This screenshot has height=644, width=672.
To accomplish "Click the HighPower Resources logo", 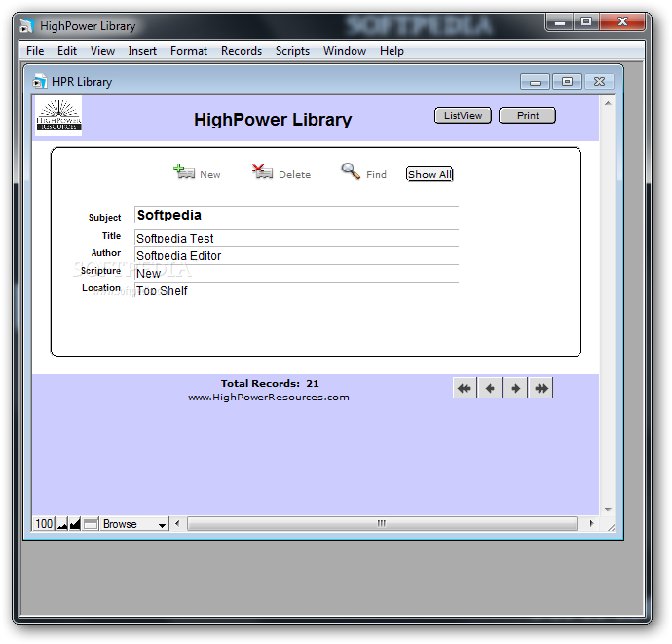I will pyautogui.click(x=58, y=115).
